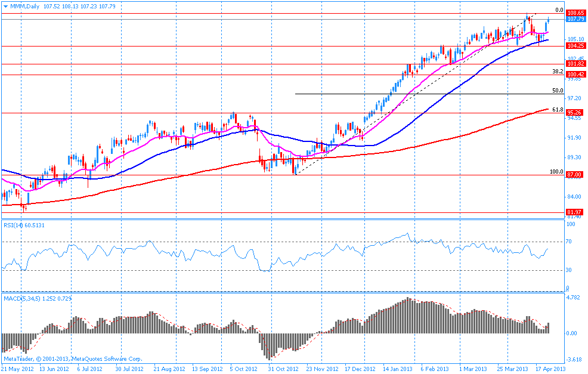The image size is (588, 374).
Task: Click the MACD zero level 0.00 label
Action: click(x=571, y=333)
